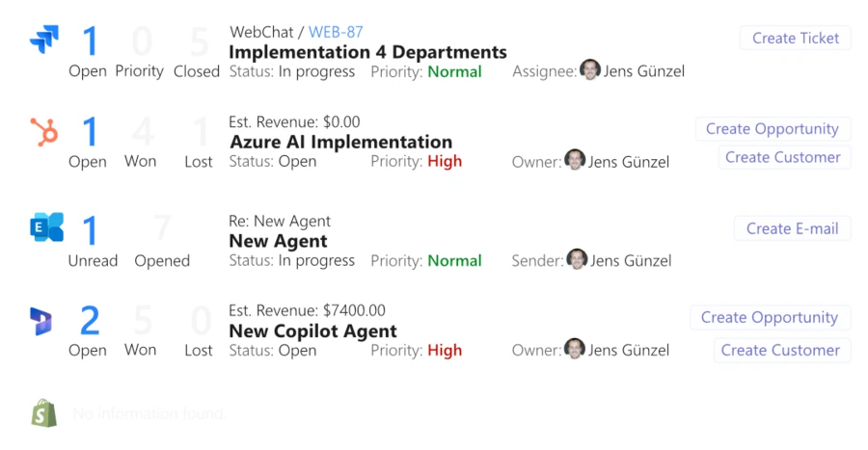The height and width of the screenshot is (450, 868).
Task: Click the Jira assignee Jens Günzel avatar
Action: coord(590,70)
